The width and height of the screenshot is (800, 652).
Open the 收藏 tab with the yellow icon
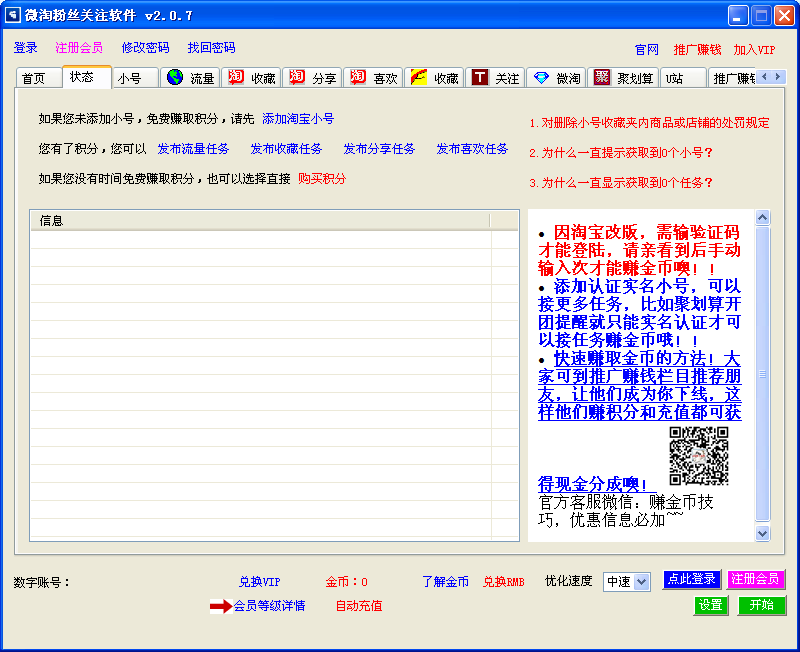pyautogui.click(x=434, y=78)
